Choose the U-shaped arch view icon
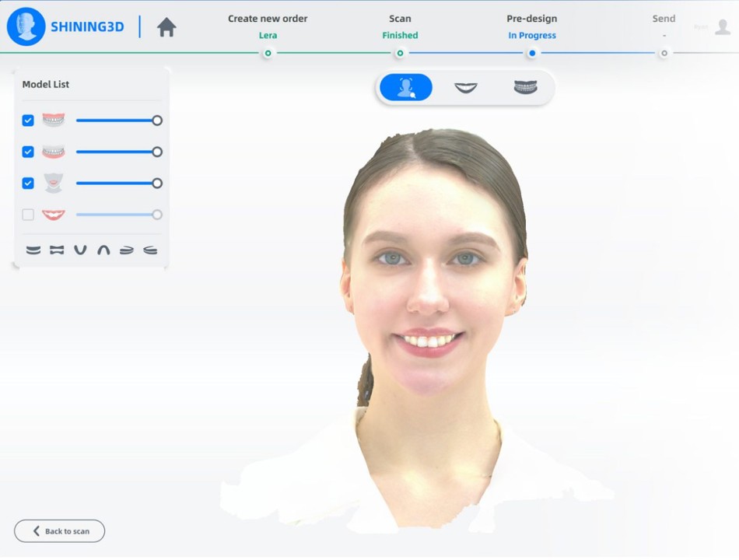 tap(80, 250)
